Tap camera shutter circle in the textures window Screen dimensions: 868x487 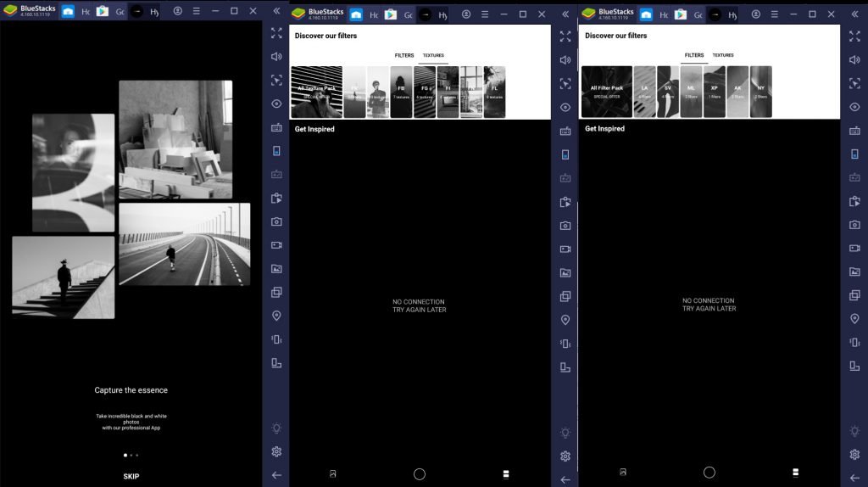pyautogui.click(x=420, y=474)
